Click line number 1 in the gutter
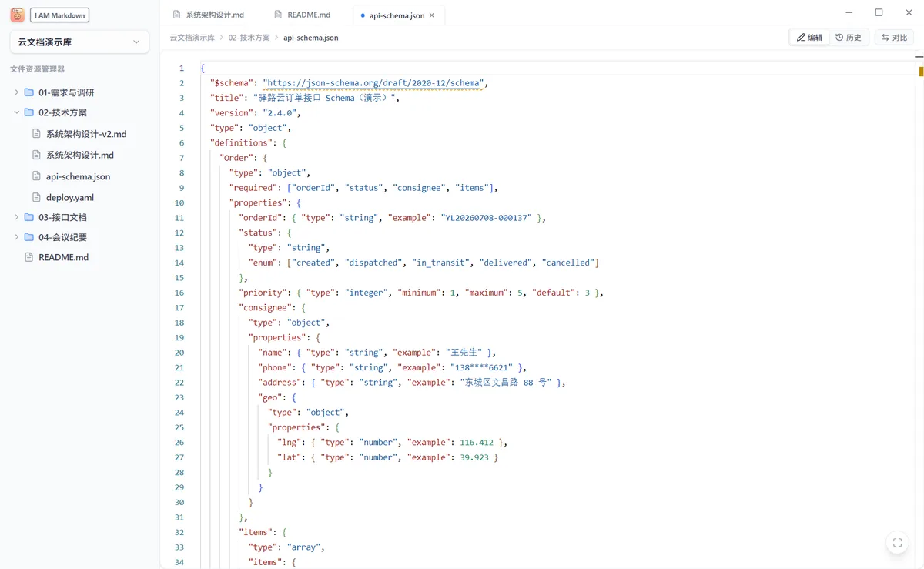The height and width of the screenshot is (569, 924). pyautogui.click(x=182, y=68)
